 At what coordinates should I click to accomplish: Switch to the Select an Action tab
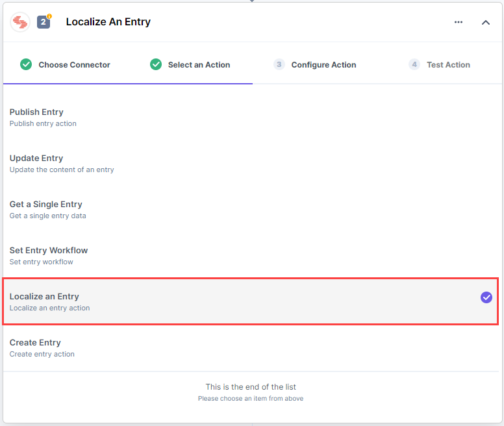[190, 64]
